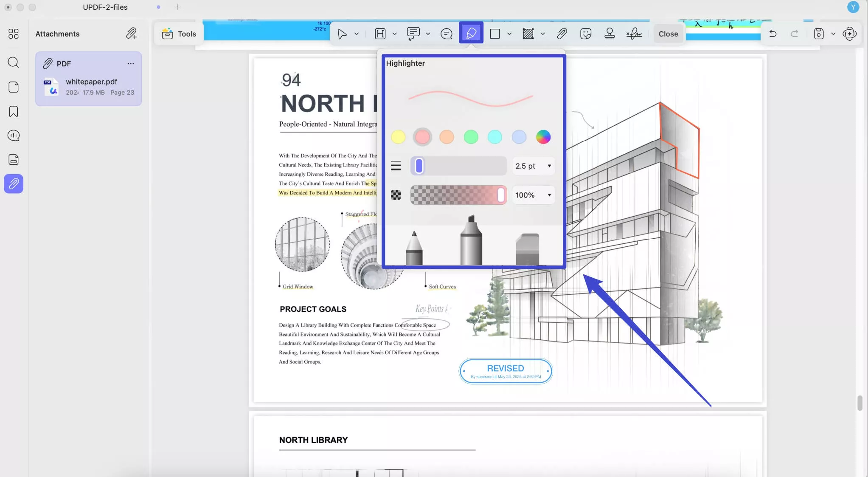Open a new tab with plus button
This screenshot has height=477, width=868.
point(177,7)
